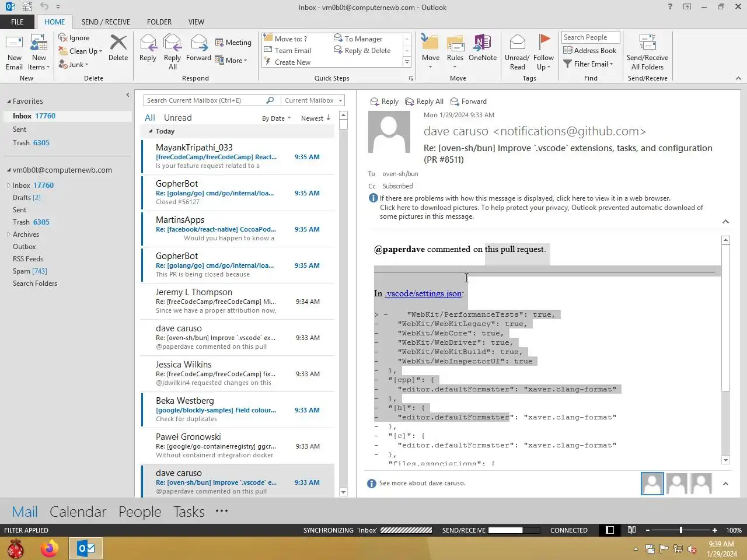The width and height of the screenshot is (747, 560).
Task: Click Search Current Mailbox field
Action: pyautogui.click(x=204, y=100)
